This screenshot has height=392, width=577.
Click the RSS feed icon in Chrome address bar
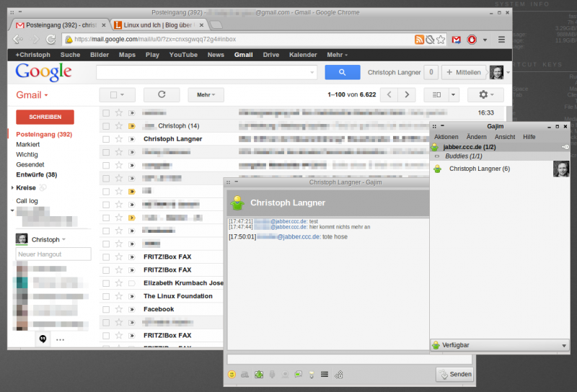coord(419,40)
